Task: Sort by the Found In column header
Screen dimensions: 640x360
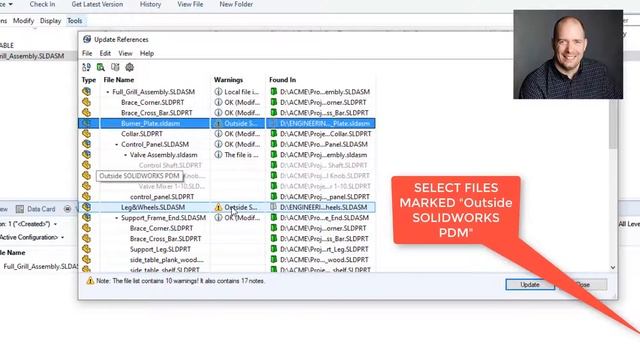Action: (x=282, y=80)
